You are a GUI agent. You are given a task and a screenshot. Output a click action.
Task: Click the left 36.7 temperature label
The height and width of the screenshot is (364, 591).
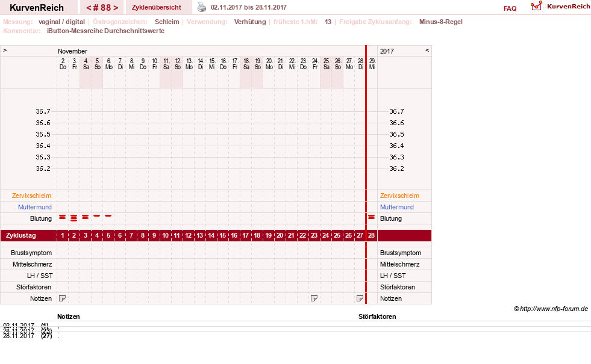point(43,111)
